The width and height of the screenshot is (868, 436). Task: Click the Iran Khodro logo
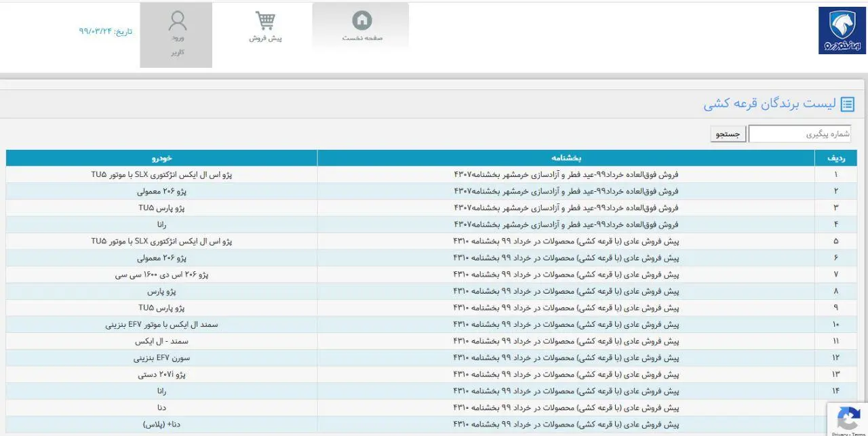[842, 31]
